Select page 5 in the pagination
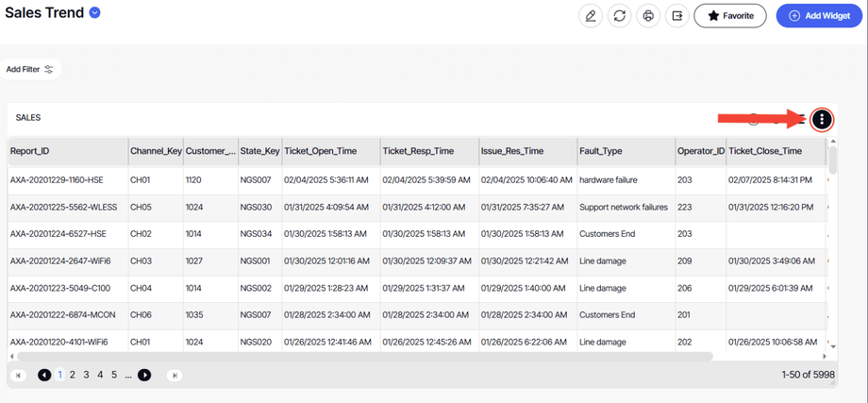868x403 pixels. click(113, 375)
